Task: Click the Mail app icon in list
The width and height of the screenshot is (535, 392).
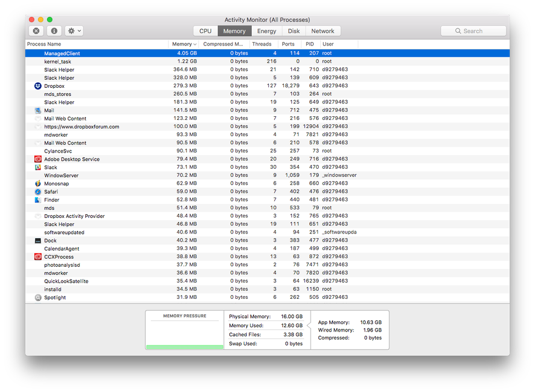Action: click(x=37, y=110)
